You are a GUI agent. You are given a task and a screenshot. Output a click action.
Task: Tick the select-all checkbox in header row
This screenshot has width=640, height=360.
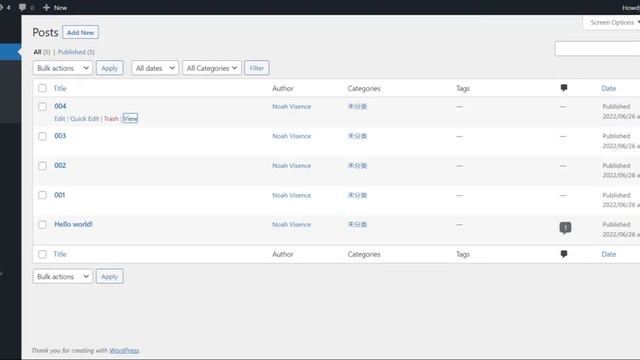click(x=42, y=88)
